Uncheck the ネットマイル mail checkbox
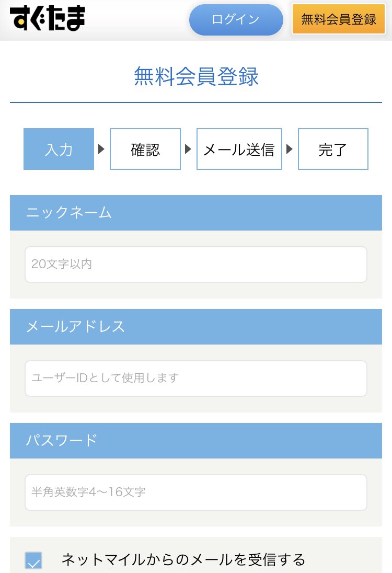 [x=33, y=560]
